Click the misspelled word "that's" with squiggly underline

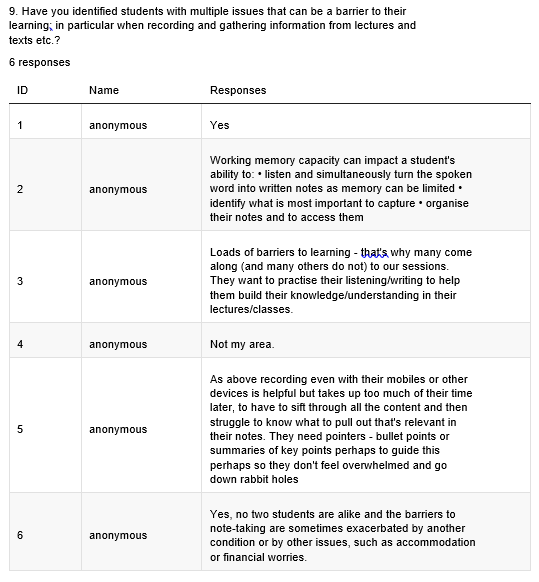pyautogui.click(x=375, y=252)
